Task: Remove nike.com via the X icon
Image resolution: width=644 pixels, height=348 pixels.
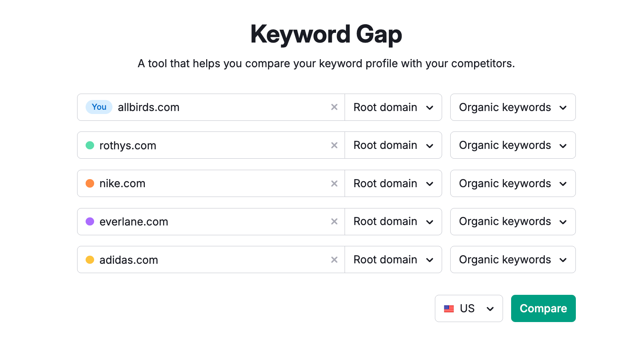Action: (334, 183)
